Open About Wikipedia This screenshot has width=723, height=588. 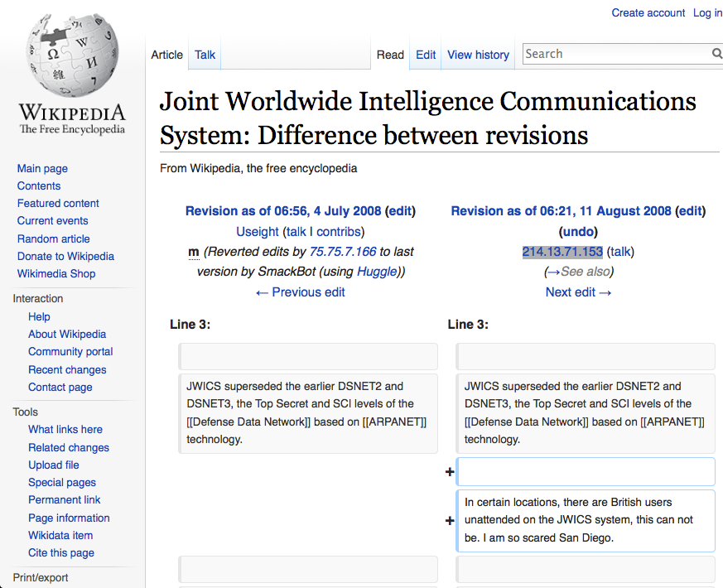pyautogui.click(x=67, y=335)
